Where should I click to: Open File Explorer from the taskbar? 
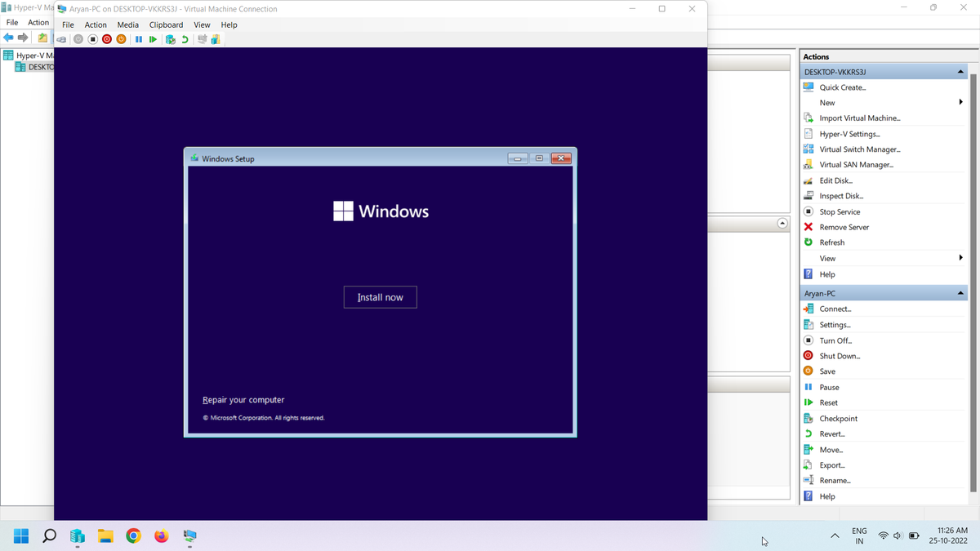(x=105, y=536)
